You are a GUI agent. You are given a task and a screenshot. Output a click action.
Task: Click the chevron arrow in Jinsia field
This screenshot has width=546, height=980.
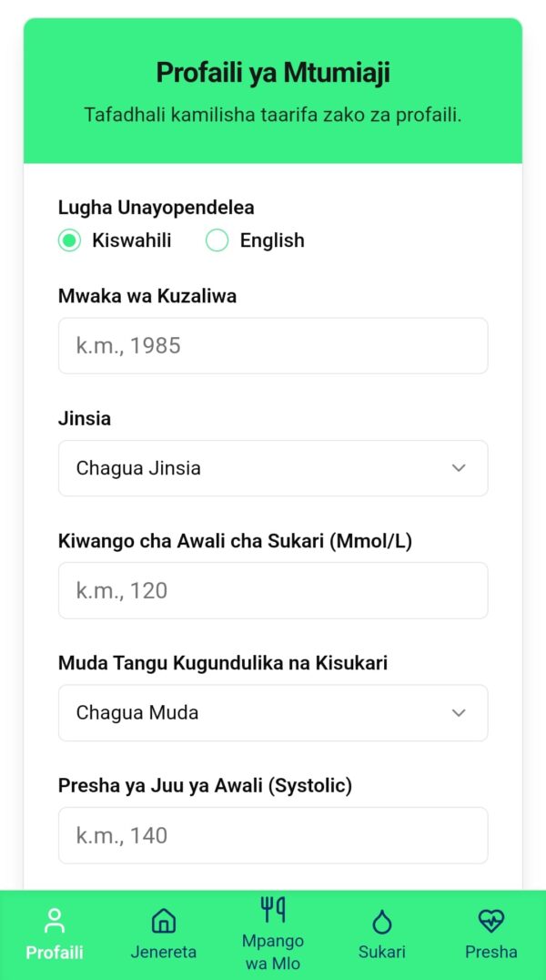(x=459, y=468)
